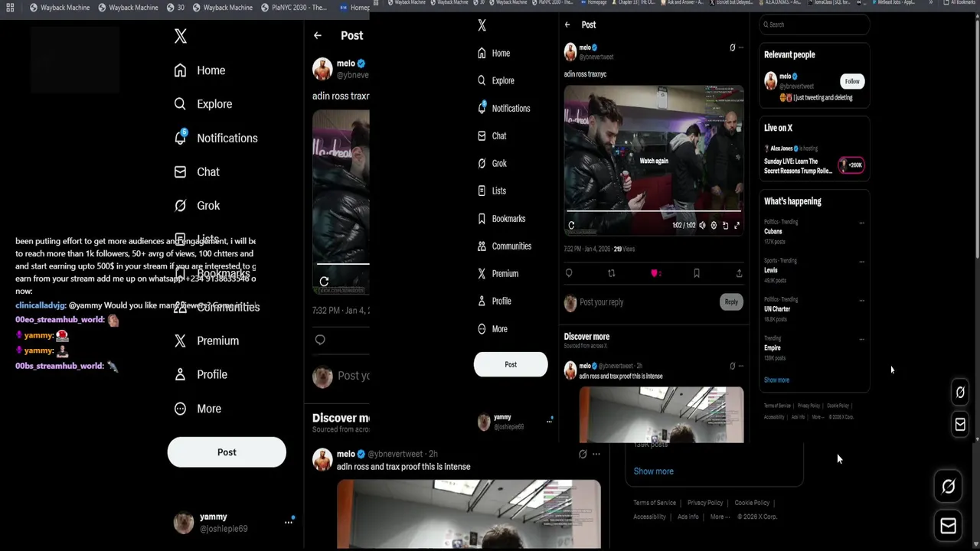Share the melo post in the smaller window
This screenshot has width=980, height=551.
coord(739,273)
